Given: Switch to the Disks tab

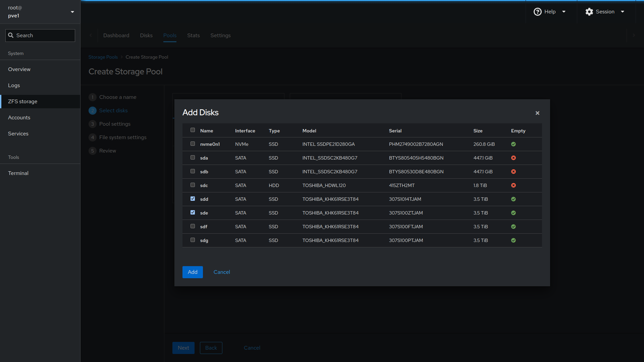Looking at the screenshot, I should [x=146, y=36].
